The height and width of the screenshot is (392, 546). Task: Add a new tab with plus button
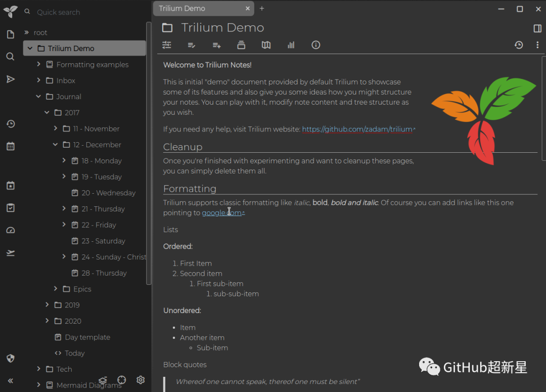262,9
